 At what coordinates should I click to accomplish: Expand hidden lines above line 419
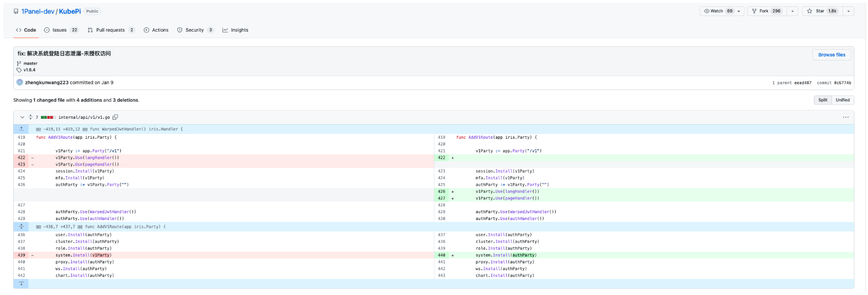(21, 129)
